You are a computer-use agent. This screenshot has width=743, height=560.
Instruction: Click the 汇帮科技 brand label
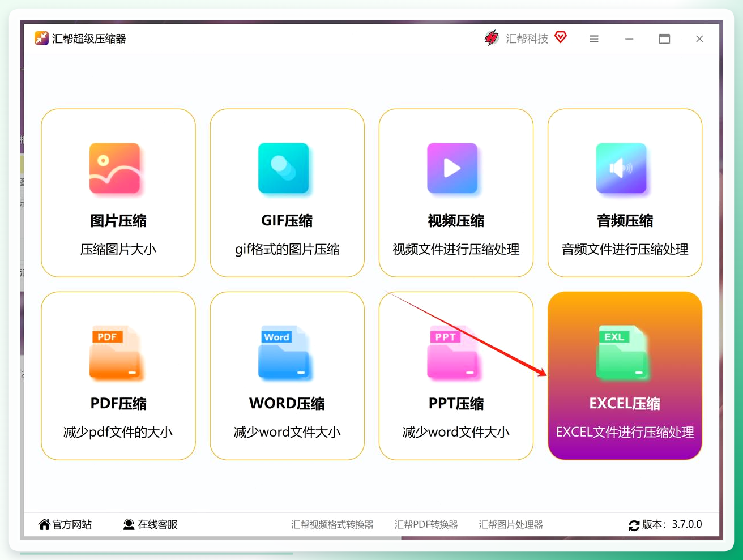click(527, 39)
